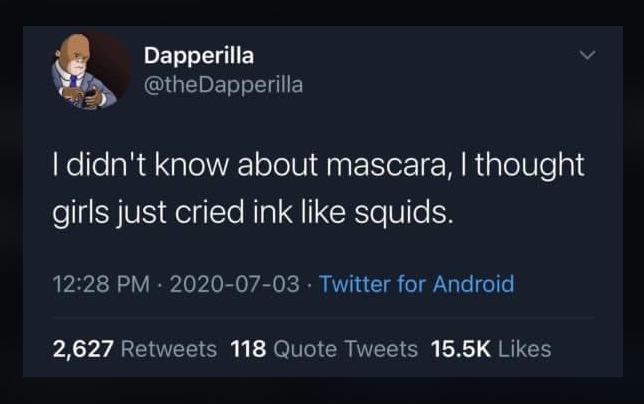
Task: Click the 2,627 retweet count number
Action: [84, 349]
